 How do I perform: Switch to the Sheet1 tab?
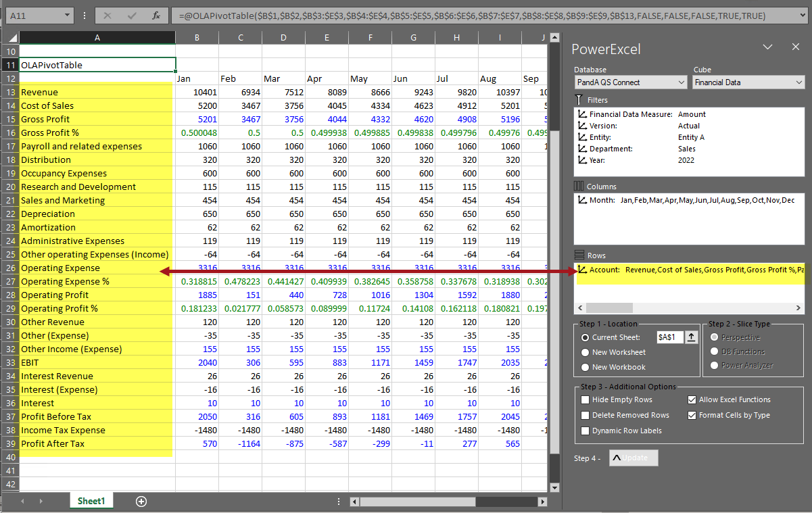(x=91, y=501)
